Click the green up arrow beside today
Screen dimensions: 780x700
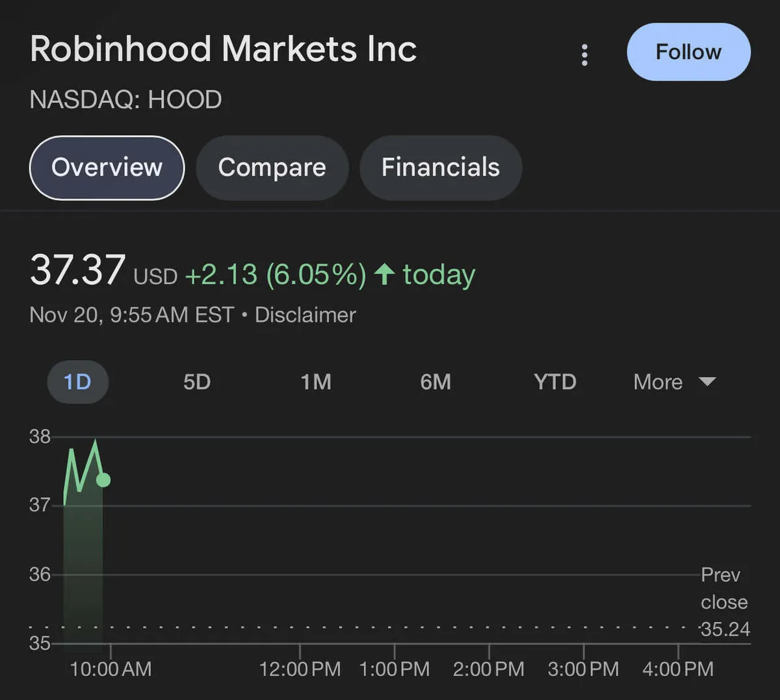tap(385, 274)
